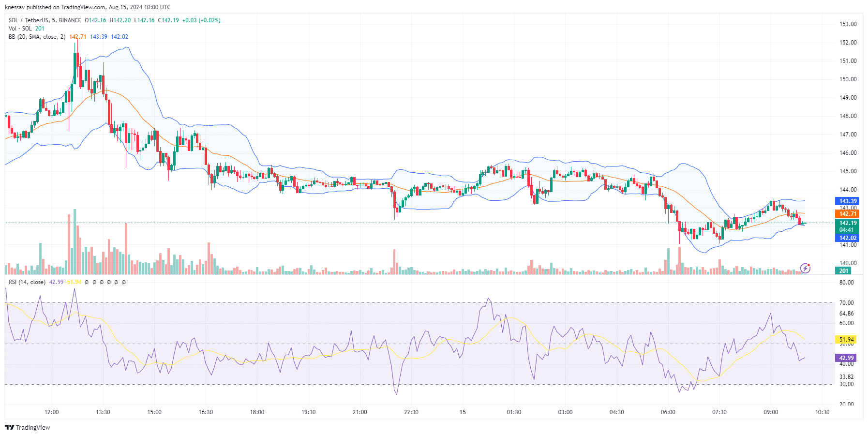Click the 01:30 time axis label
The image size is (868, 436).
514,412
